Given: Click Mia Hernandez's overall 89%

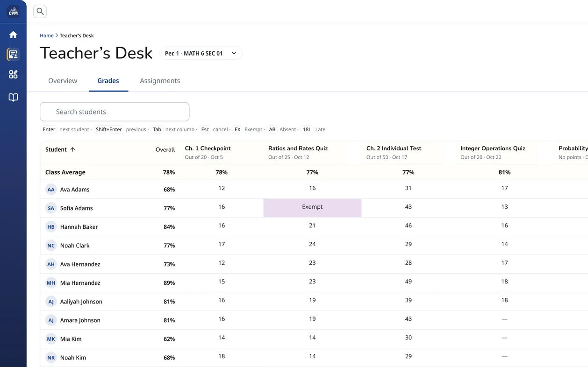Looking at the screenshot, I should [169, 283].
